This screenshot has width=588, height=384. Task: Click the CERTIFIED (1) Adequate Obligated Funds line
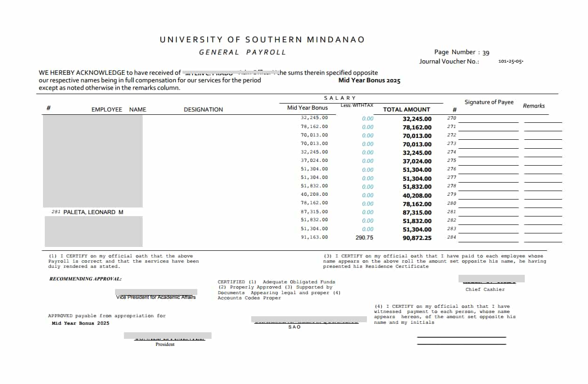pyautogui.click(x=277, y=282)
